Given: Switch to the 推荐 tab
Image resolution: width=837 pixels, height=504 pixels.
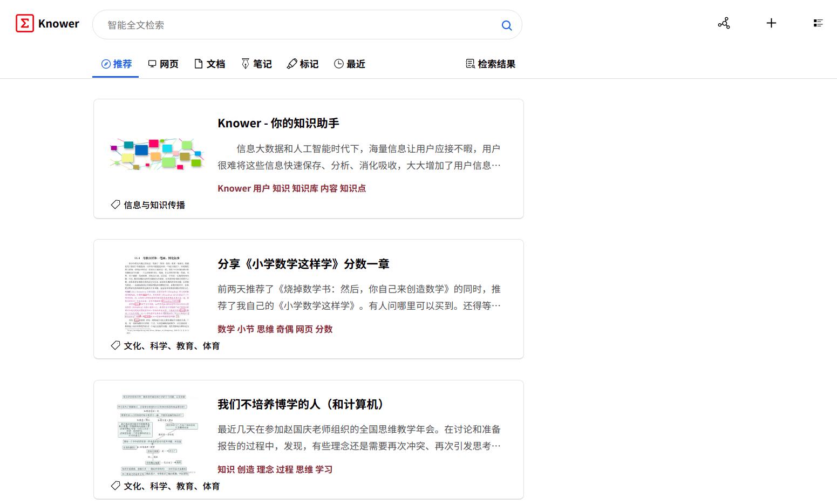Looking at the screenshot, I should point(116,64).
